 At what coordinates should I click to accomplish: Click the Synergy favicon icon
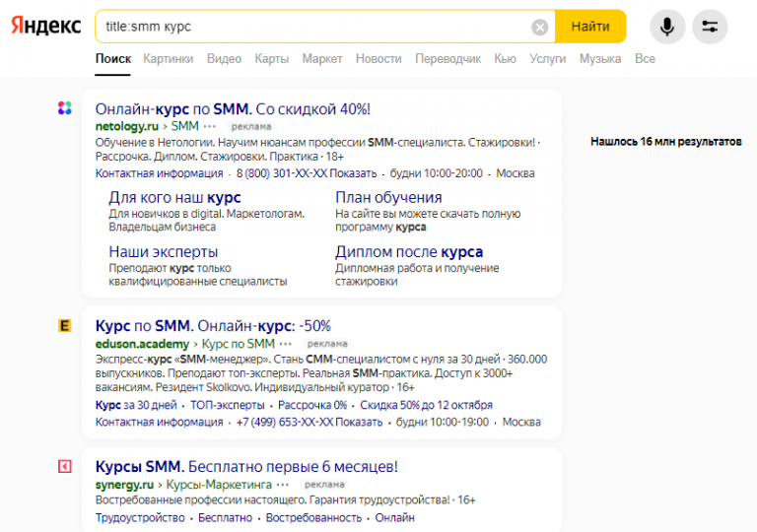65,466
